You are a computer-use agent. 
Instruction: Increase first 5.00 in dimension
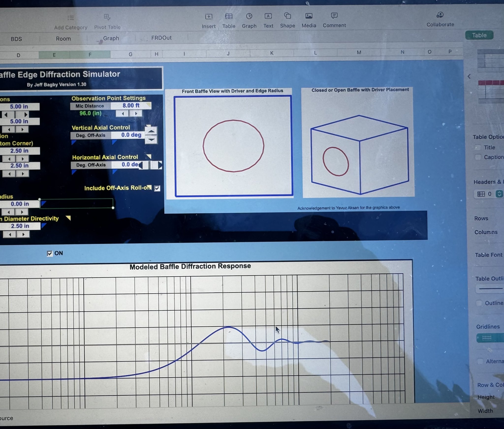(25, 114)
